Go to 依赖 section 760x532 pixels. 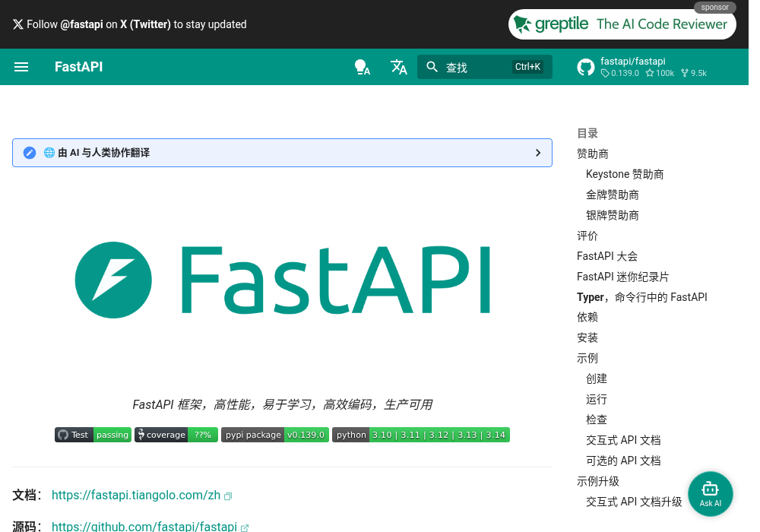(587, 318)
